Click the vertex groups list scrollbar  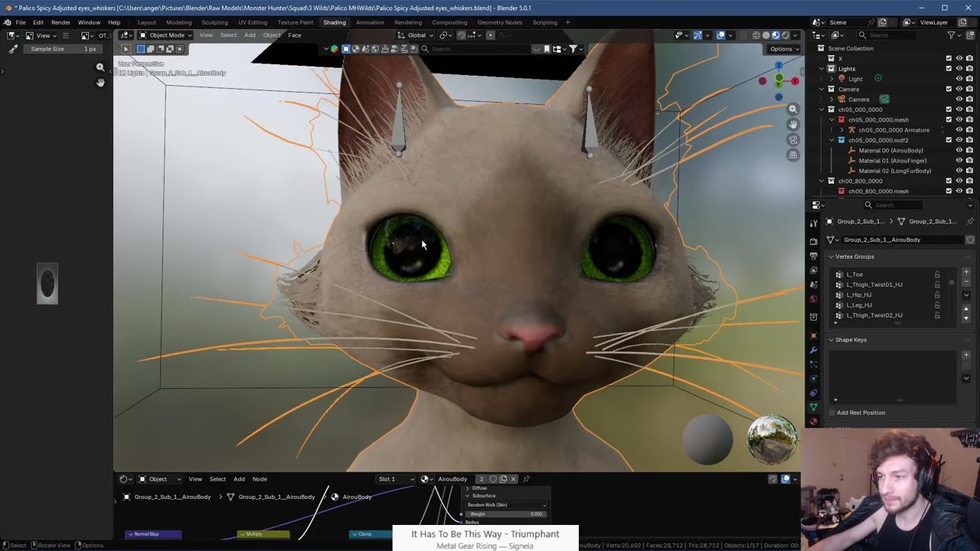click(952, 282)
